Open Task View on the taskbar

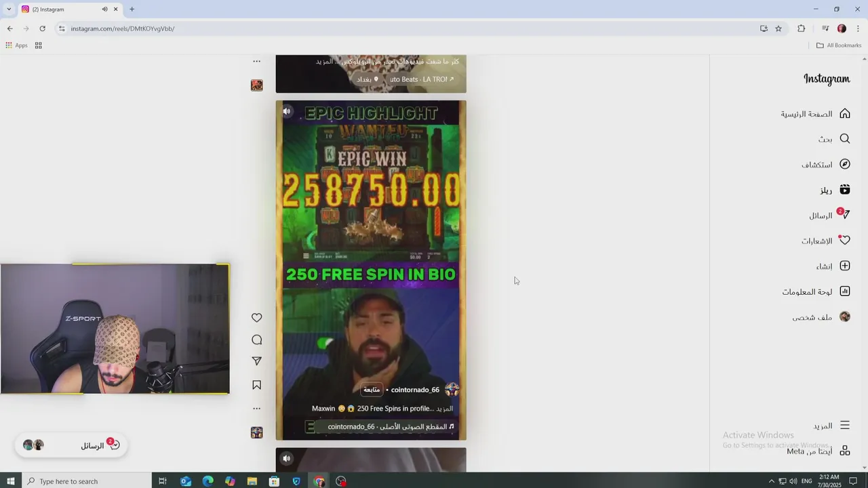(163, 481)
